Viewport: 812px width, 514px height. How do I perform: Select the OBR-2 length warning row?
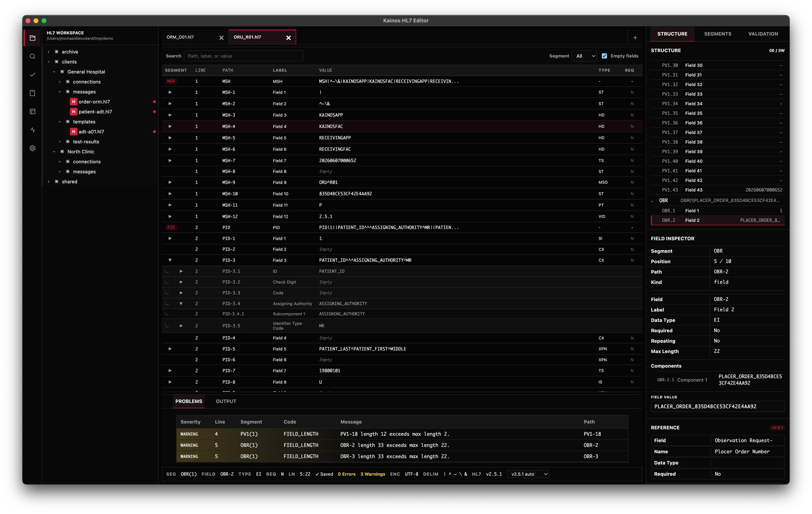pyautogui.click(x=402, y=445)
